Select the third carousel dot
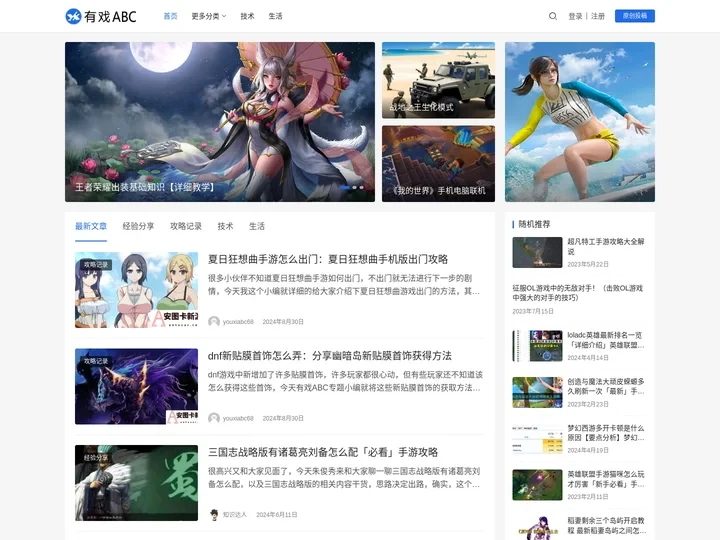This screenshot has height=540, width=720. point(361,187)
